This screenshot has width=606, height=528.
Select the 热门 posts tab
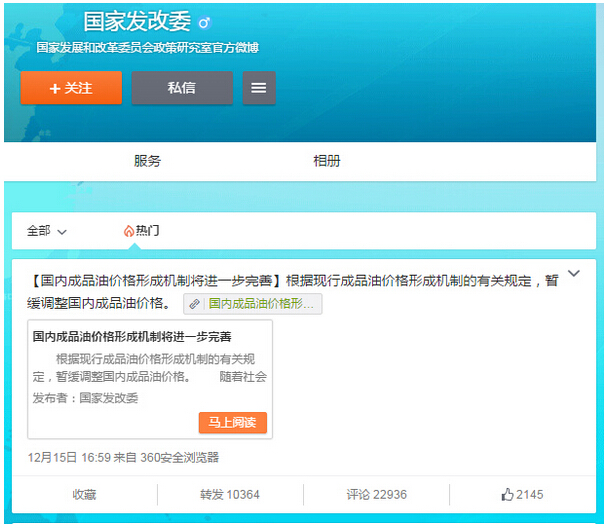pyautogui.click(x=147, y=231)
